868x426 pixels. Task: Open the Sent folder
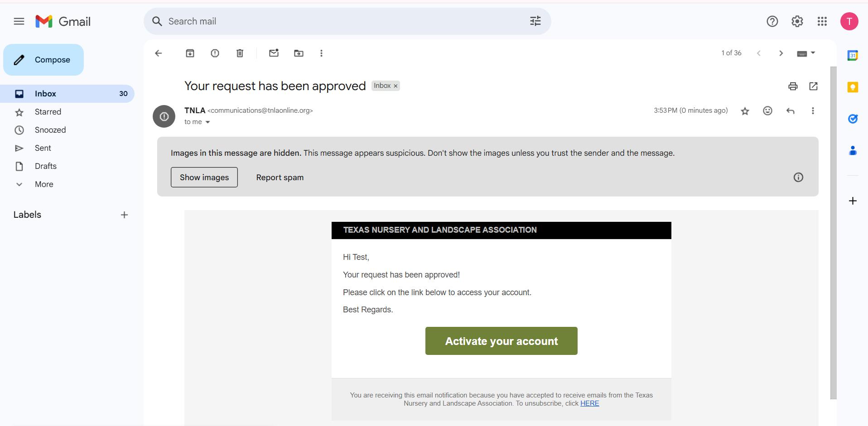point(43,148)
